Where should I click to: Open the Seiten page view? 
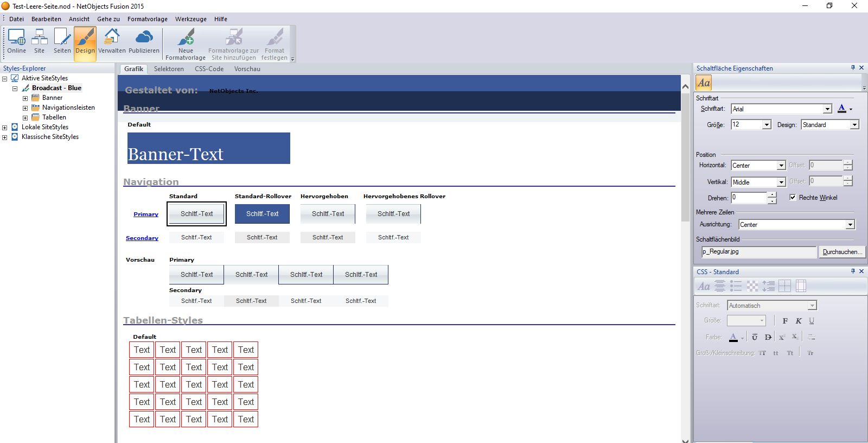[62, 41]
